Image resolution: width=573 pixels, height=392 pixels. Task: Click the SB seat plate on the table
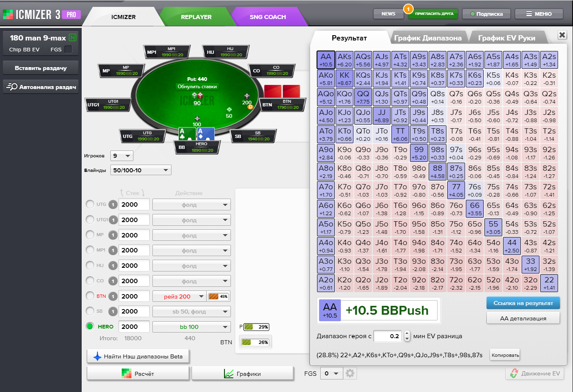253,136
